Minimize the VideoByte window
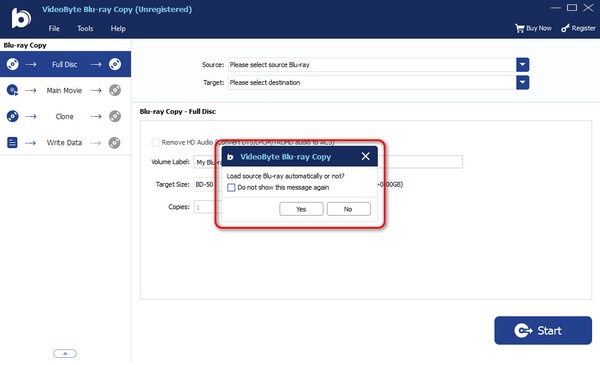 pos(556,8)
